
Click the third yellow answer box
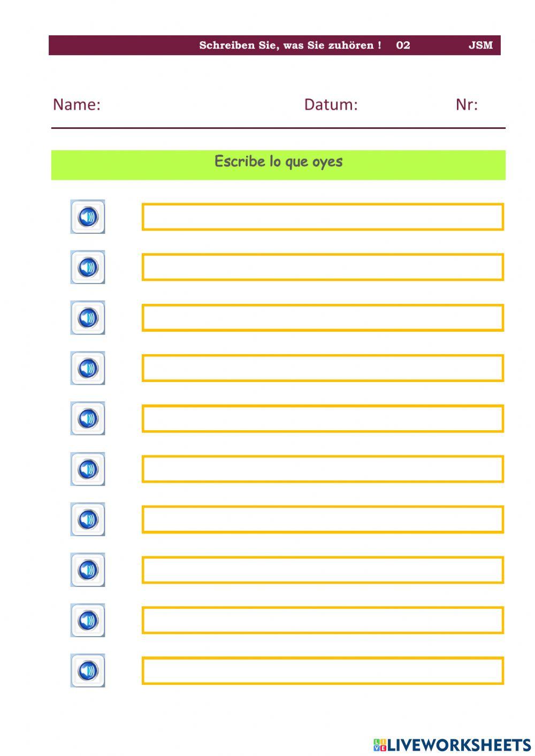point(323,318)
